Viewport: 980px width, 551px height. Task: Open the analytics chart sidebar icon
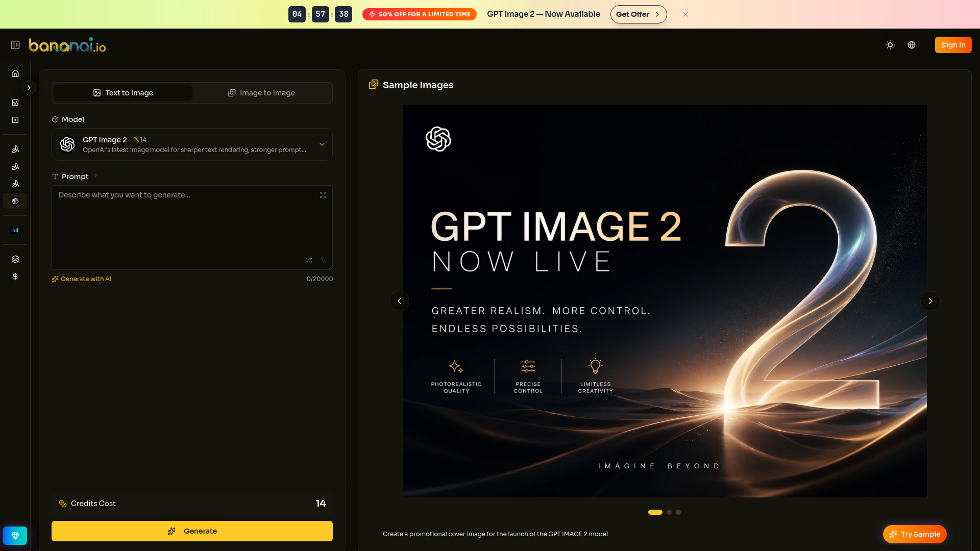pyautogui.click(x=15, y=230)
